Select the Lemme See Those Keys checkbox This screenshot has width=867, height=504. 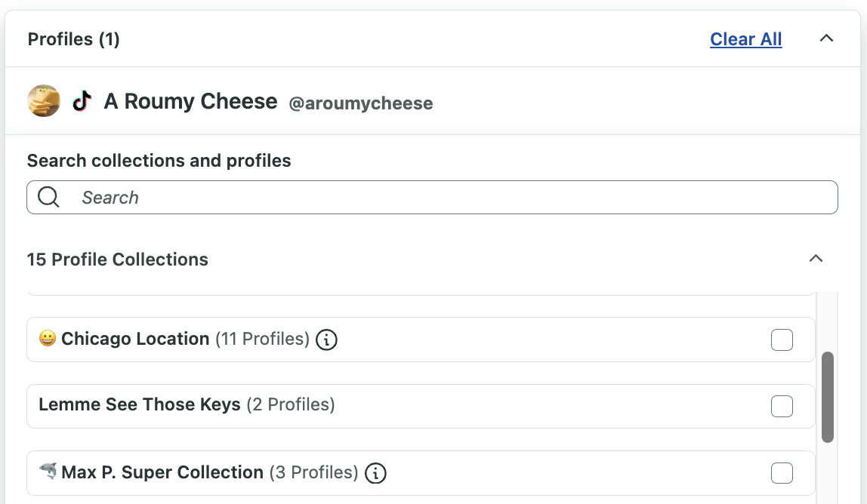point(782,406)
